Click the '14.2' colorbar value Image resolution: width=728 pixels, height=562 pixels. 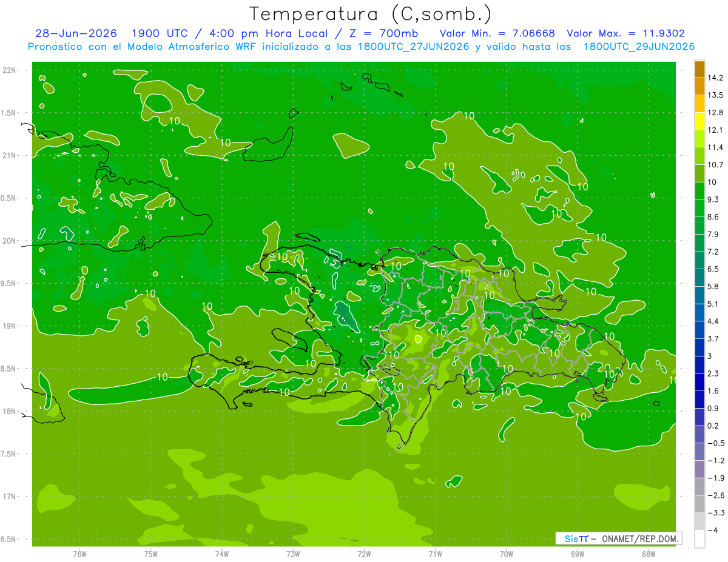coord(716,78)
